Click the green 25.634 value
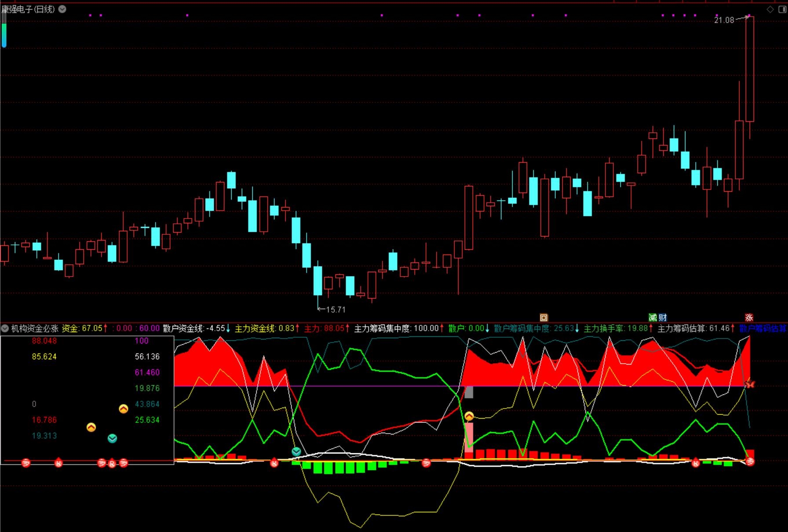This screenshot has height=532, width=788. [147, 420]
